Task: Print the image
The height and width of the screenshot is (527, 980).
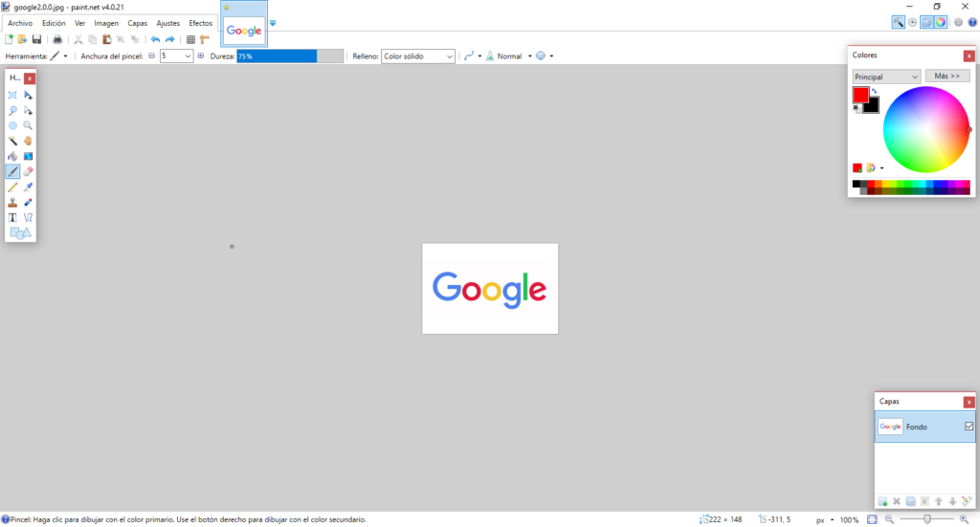Action: click(57, 39)
